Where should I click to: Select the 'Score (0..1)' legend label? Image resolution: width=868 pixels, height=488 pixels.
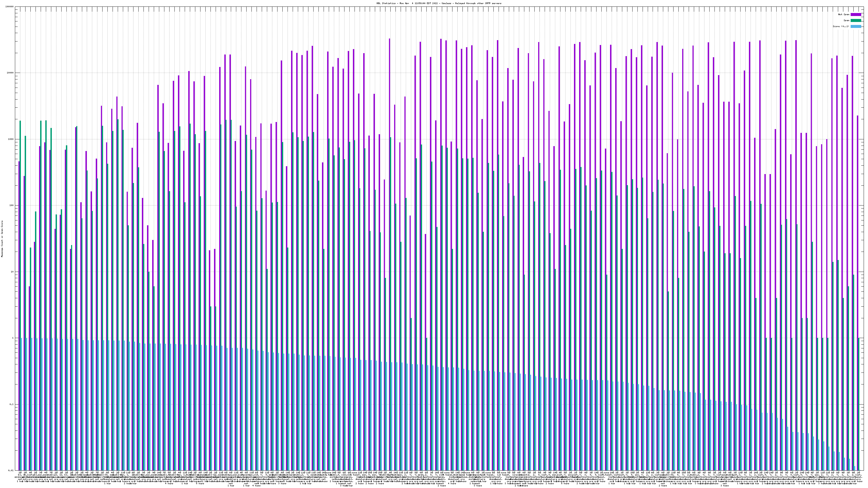[x=841, y=26]
